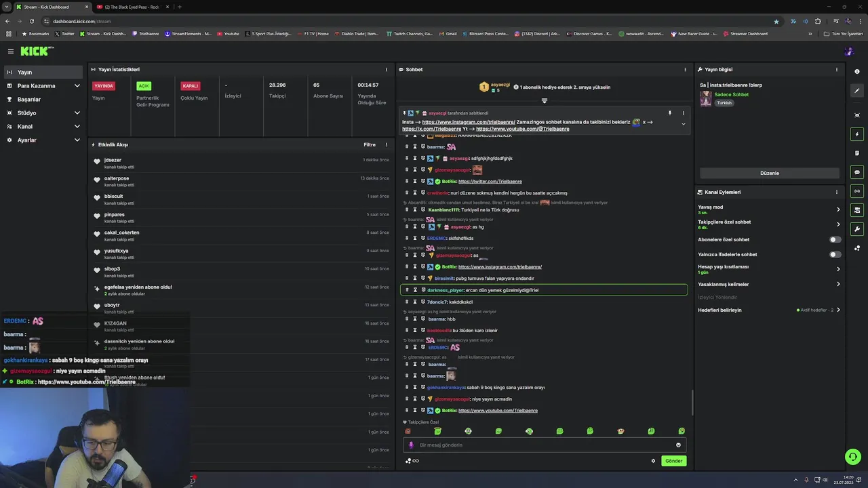Bookmark this page with the star icon
The width and height of the screenshot is (868, 488).
click(x=776, y=21)
